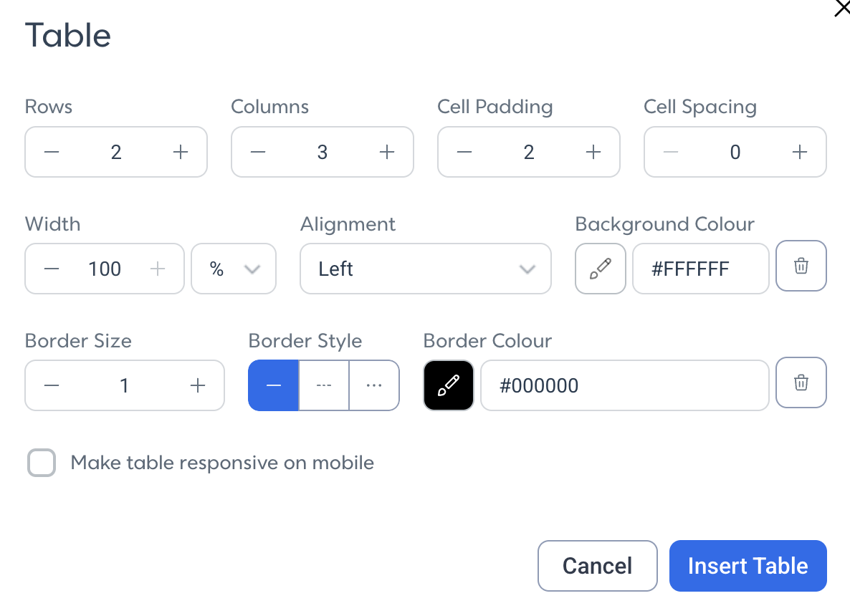Click the Insert Table button
The width and height of the screenshot is (850, 616).
click(x=748, y=566)
